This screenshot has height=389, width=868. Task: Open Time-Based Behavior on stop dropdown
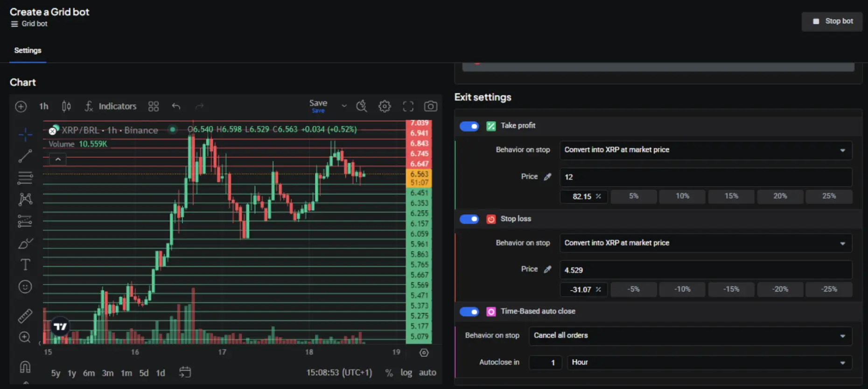(x=690, y=336)
